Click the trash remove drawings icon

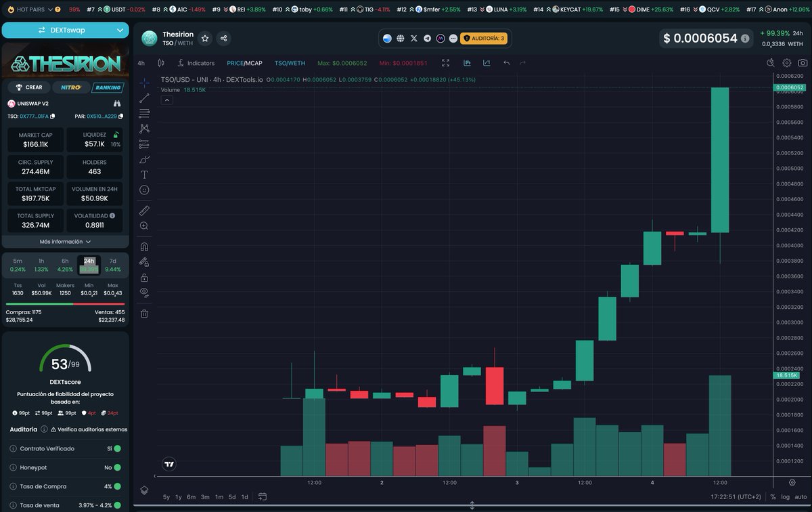pyautogui.click(x=144, y=314)
